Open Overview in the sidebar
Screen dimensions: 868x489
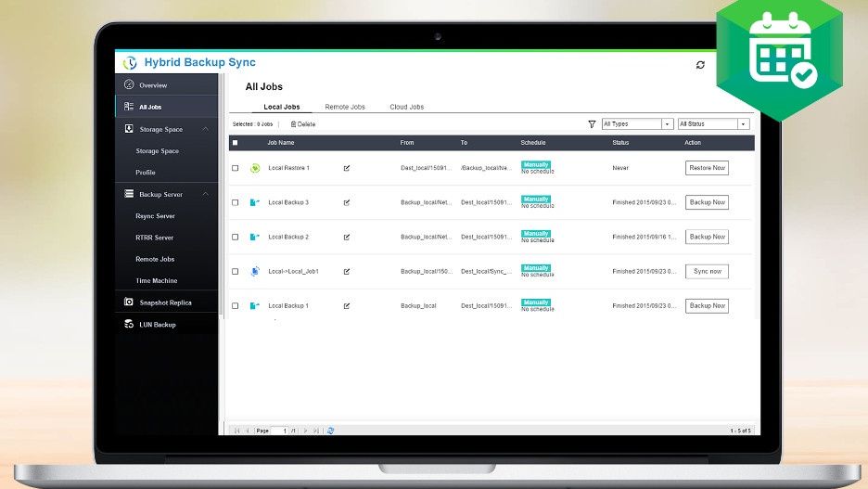click(153, 85)
